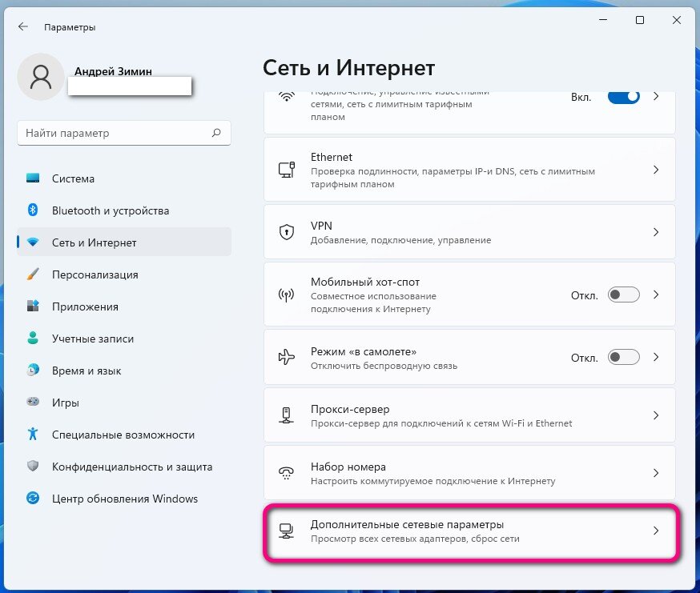
Task: Open the Ethernet settings card
Action: coord(469,170)
